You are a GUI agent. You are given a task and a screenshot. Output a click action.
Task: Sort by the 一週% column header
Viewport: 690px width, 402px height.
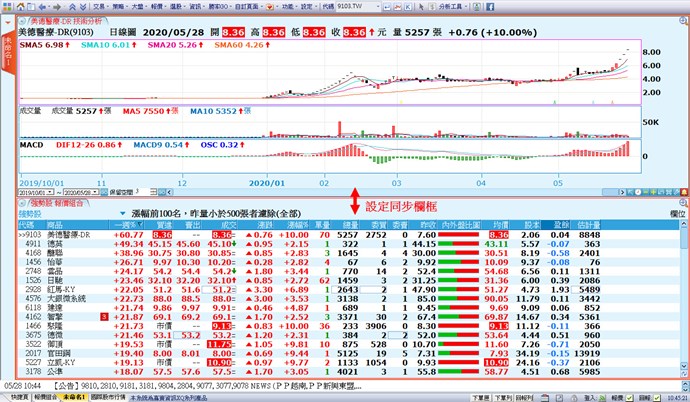point(128,225)
